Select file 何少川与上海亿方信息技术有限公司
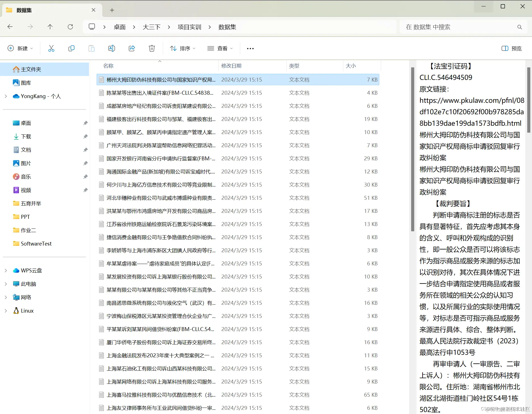 tap(238, 185)
